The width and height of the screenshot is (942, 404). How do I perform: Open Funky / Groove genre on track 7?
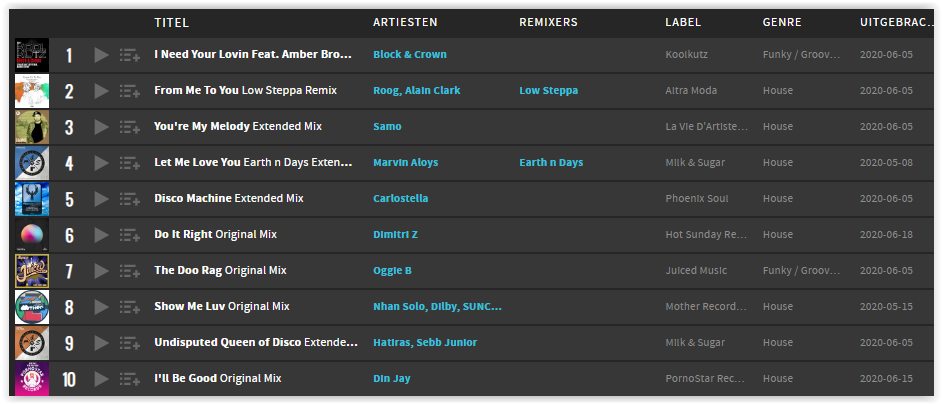tap(801, 271)
